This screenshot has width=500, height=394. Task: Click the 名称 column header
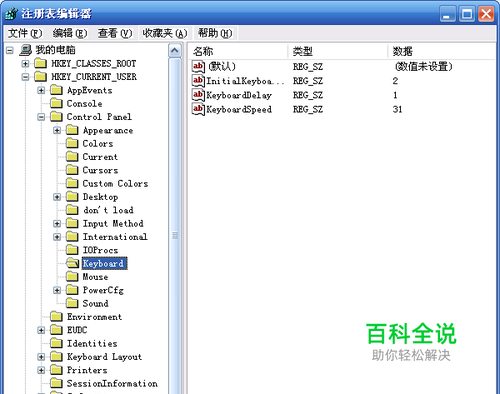[238, 51]
